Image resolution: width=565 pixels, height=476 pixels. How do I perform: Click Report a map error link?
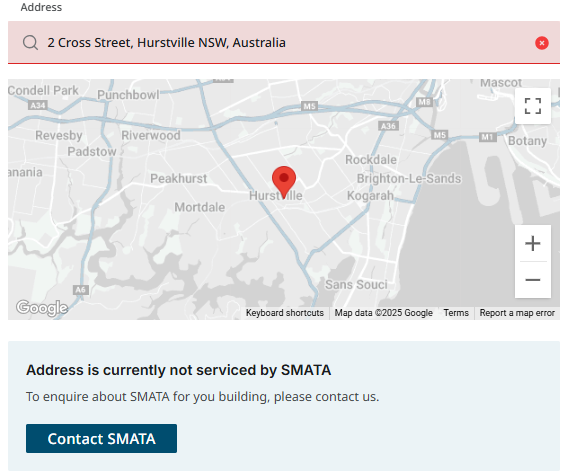tap(517, 313)
